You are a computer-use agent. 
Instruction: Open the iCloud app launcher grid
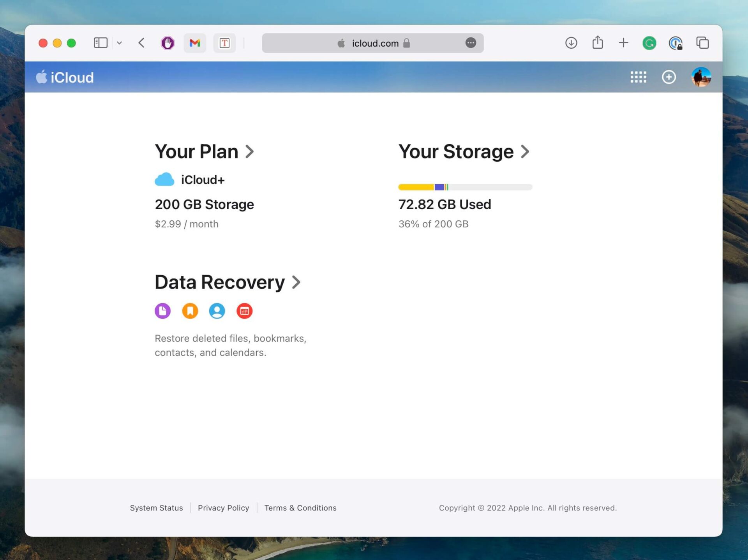coord(638,77)
